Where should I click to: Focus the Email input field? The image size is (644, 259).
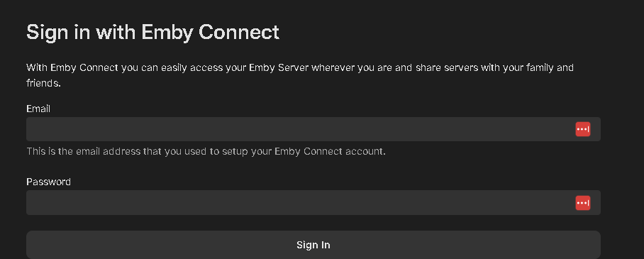pyautogui.click(x=313, y=129)
